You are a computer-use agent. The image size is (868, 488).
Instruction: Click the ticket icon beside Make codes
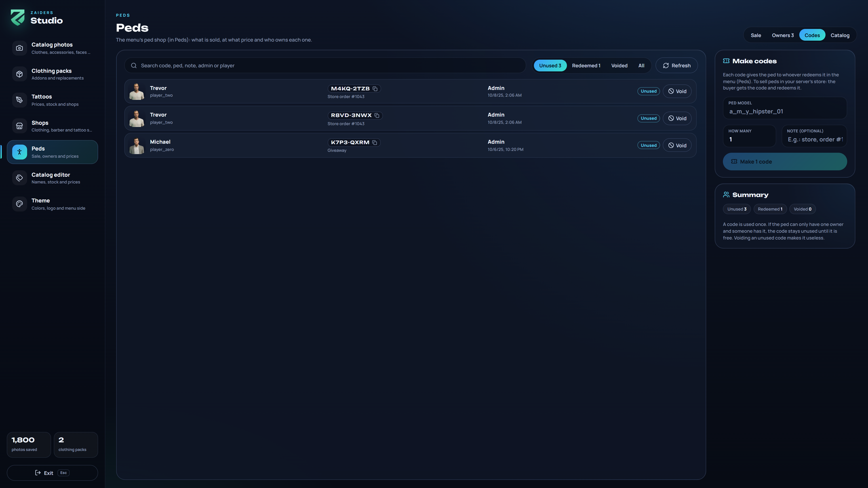pos(726,61)
